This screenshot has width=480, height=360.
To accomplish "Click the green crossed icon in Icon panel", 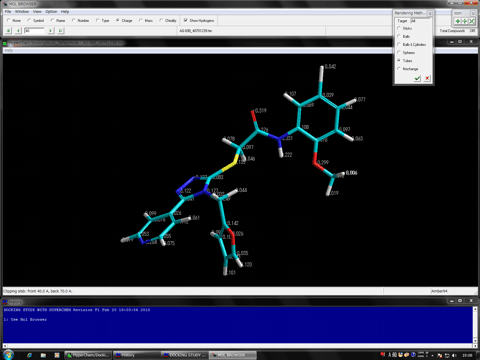I will pyautogui.click(x=472, y=21).
